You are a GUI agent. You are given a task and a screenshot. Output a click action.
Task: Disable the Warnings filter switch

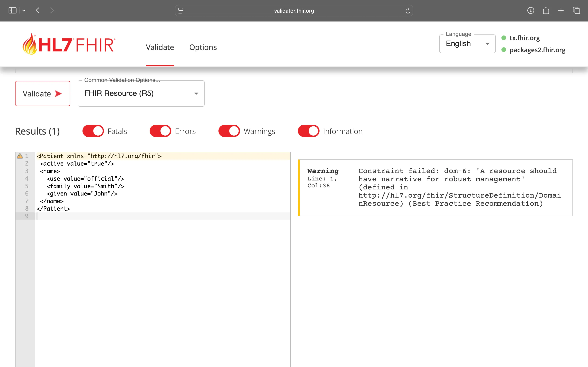click(x=229, y=131)
